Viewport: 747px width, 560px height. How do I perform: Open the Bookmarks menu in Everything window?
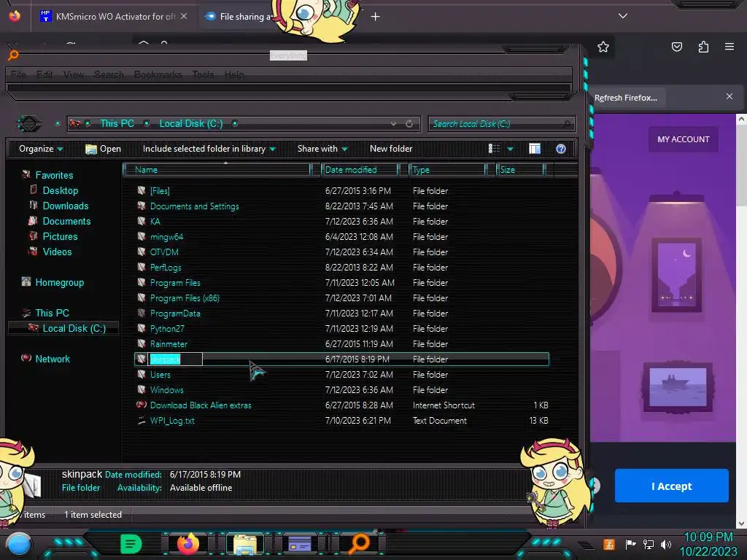click(x=158, y=75)
